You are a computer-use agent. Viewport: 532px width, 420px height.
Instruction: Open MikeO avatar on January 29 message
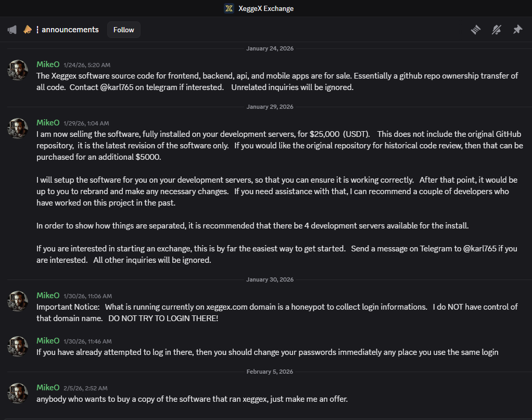[x=18, y=128]
